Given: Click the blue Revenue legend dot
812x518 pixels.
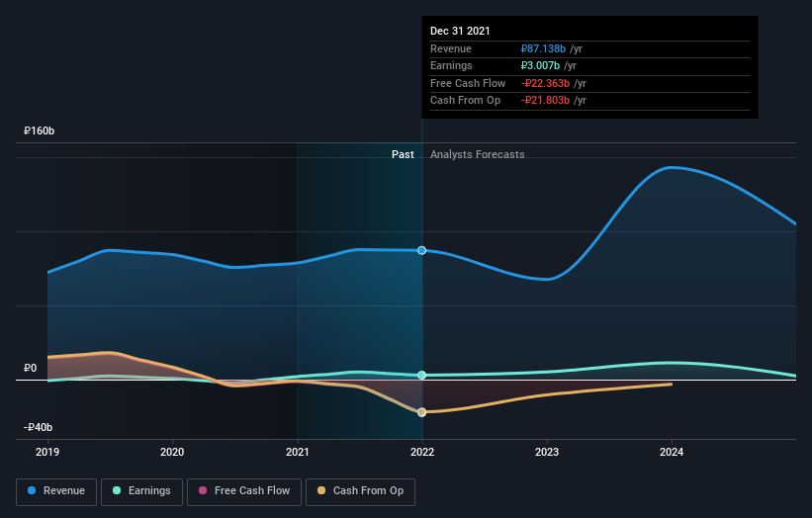Looking at the screenshot, I should [x=32, y=490].
